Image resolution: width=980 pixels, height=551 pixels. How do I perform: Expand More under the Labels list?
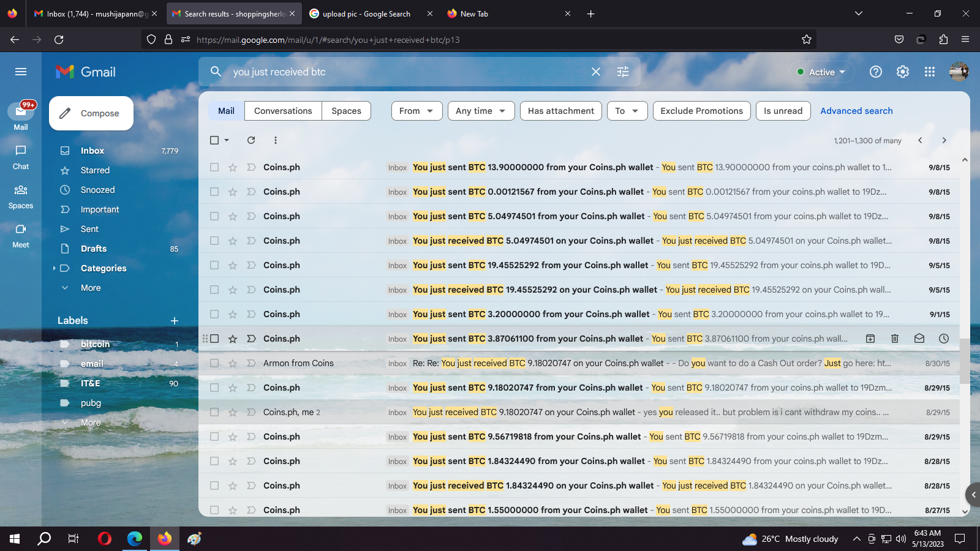coord(91,422)
